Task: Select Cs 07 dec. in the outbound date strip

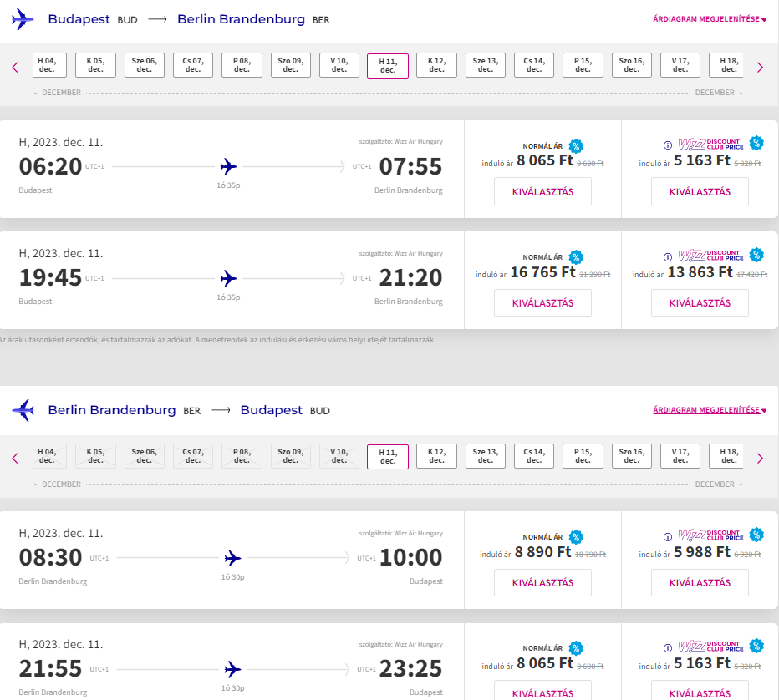Action: 193,65
